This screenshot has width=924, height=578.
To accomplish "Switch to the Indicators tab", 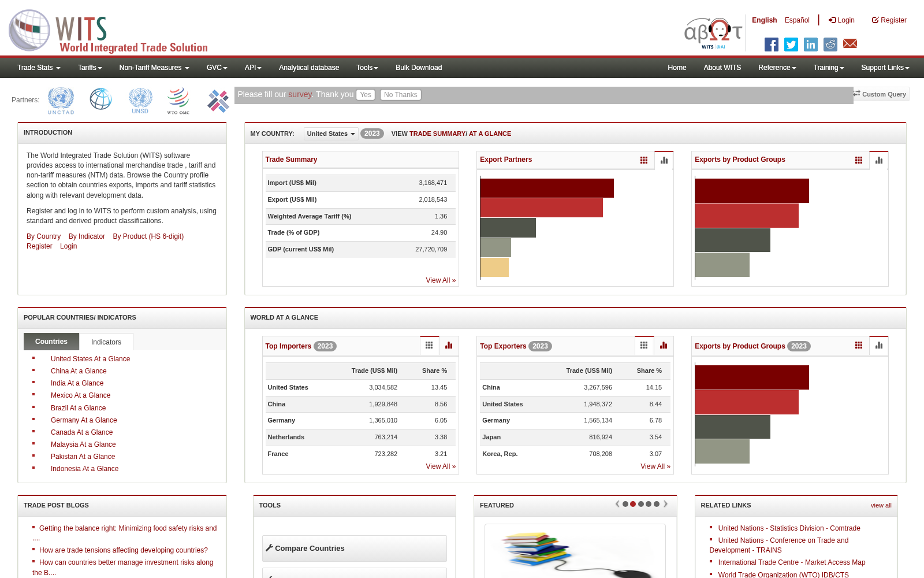I will [x=106, y=342].
